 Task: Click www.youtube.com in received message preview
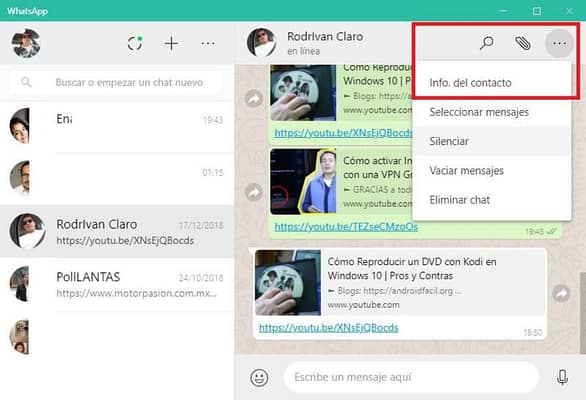coord(363,305)
